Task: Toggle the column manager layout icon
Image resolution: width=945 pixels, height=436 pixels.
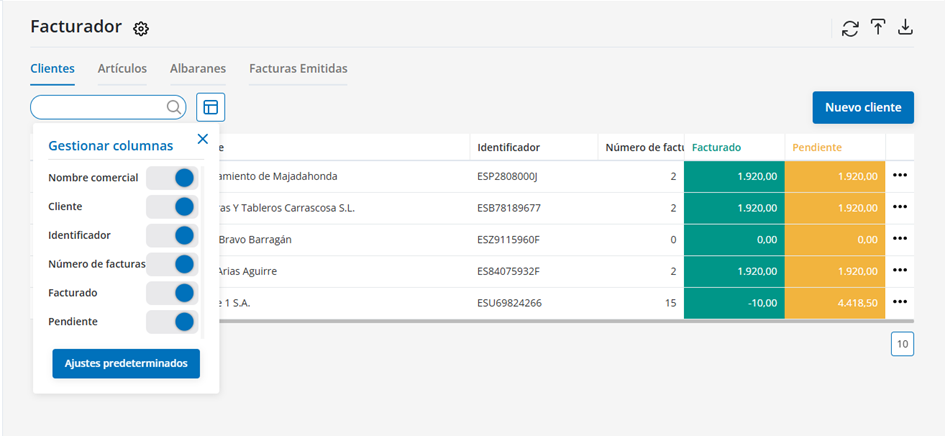Action: tap(210, 107)
